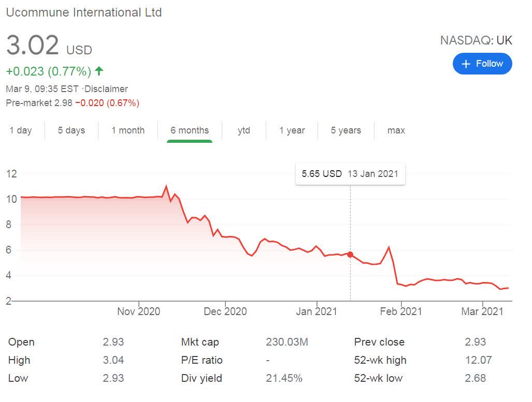
Task: Click the 52-wk high value 12.07
Action: pyautogui.click(x=479, y=360)
